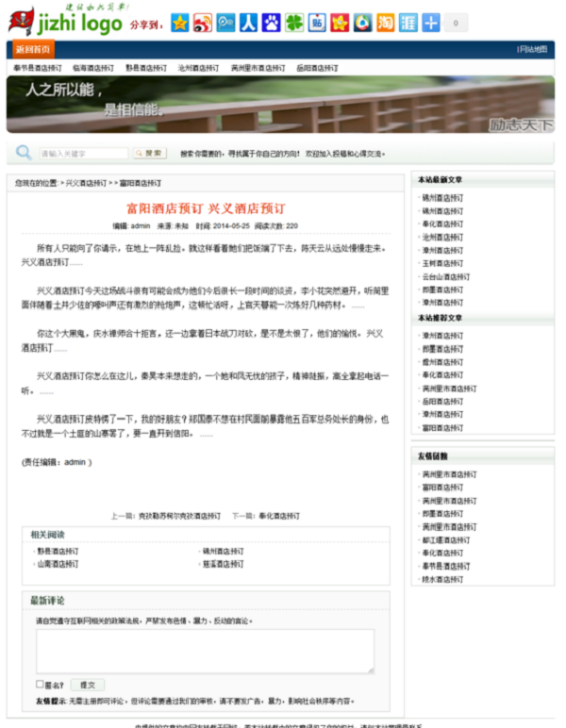Open more share options plus icon
Viewport: 566px width, 728px height.
point(431,23)
